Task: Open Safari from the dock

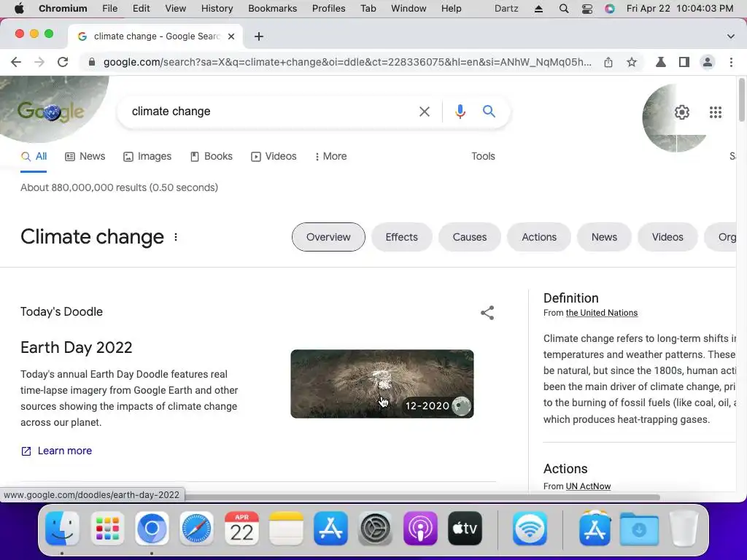Action: tap(196, 529)
